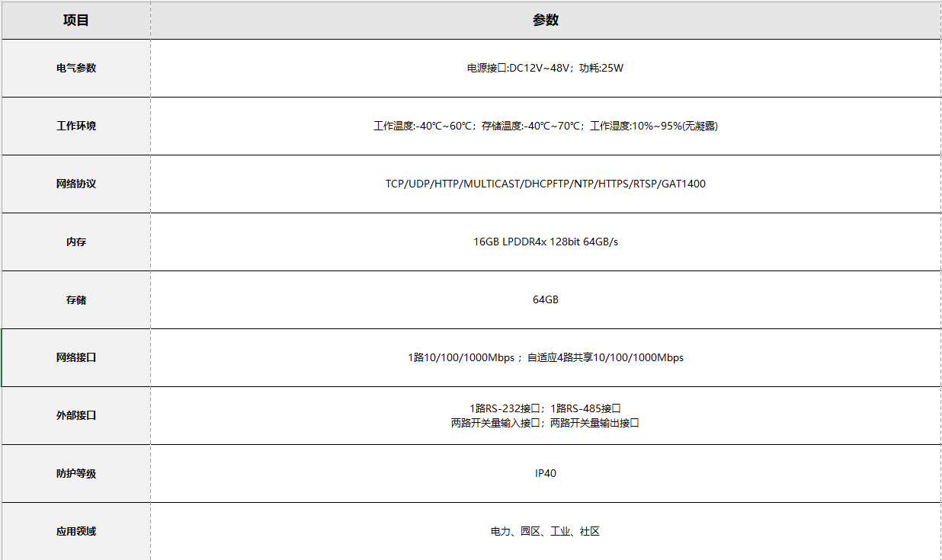Select the 内存 row label cell
942x560 pixels.
[76, 242]
